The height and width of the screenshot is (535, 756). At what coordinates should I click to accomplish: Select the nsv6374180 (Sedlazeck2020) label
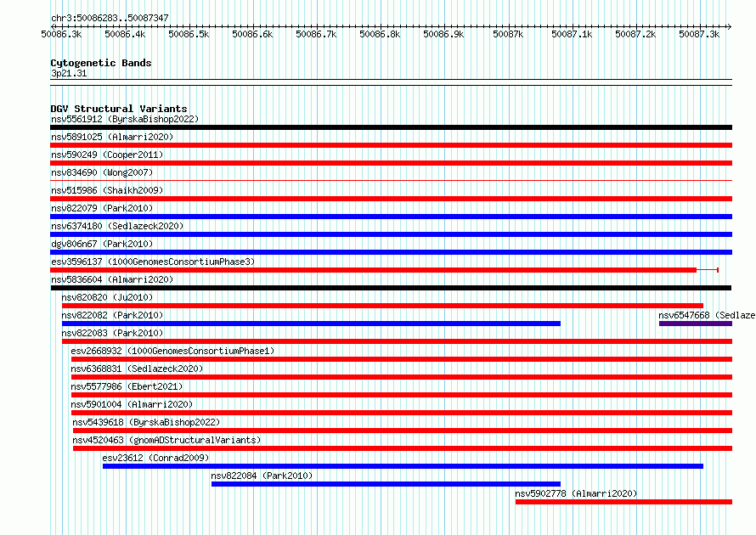(117, 226)
